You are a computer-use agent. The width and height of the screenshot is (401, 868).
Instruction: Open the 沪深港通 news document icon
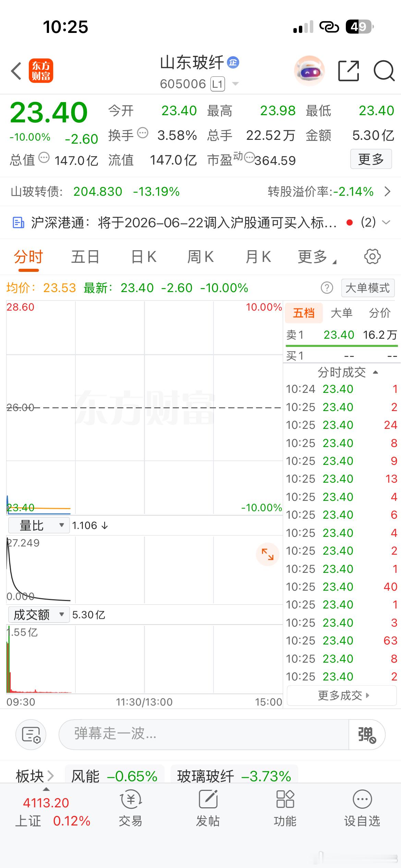tap(18, 222)
